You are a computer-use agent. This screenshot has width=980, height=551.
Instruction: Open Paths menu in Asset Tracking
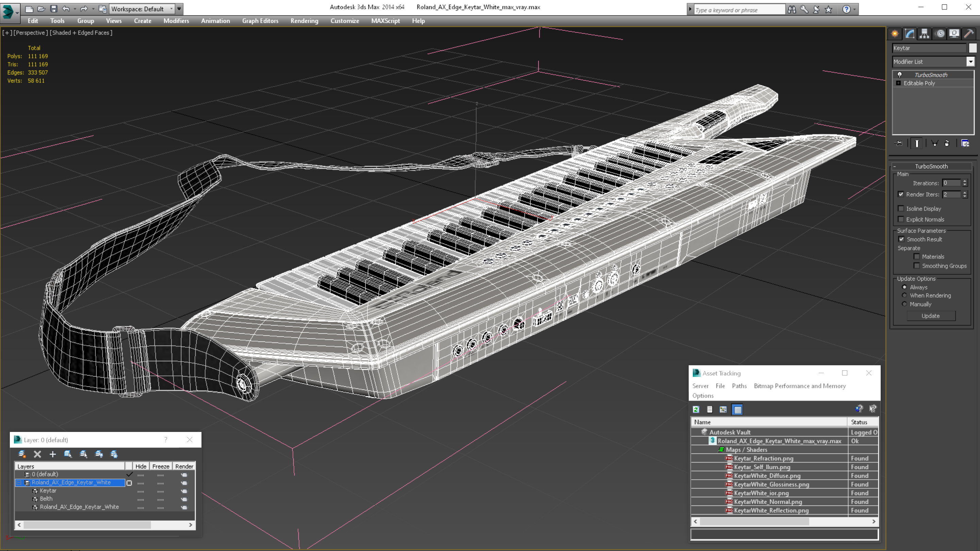pyautogui.click(x=739, y=386)
